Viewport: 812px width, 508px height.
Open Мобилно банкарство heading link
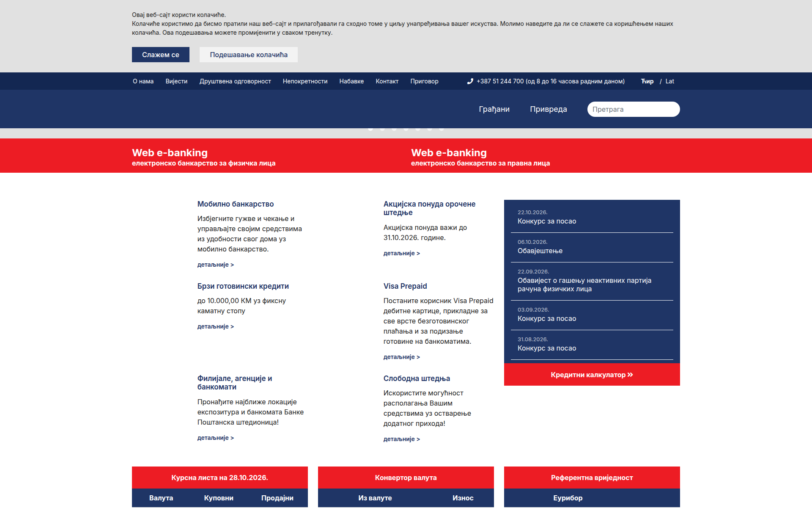[x=236, y=204]
